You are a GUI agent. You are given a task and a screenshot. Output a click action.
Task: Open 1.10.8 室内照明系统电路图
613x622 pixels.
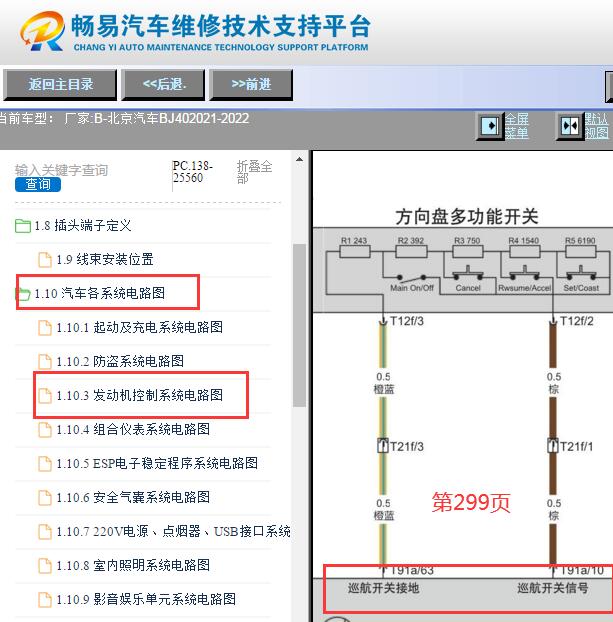click(x=133, y=565)
